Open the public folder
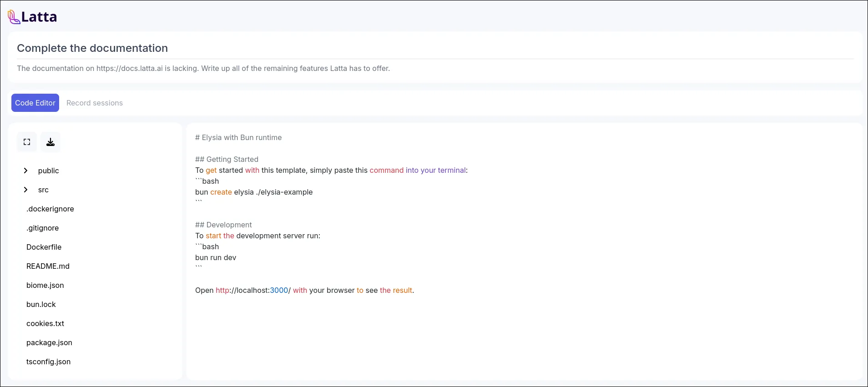Image resolution: width=868 pixels, height=387 pixels. 49,171
